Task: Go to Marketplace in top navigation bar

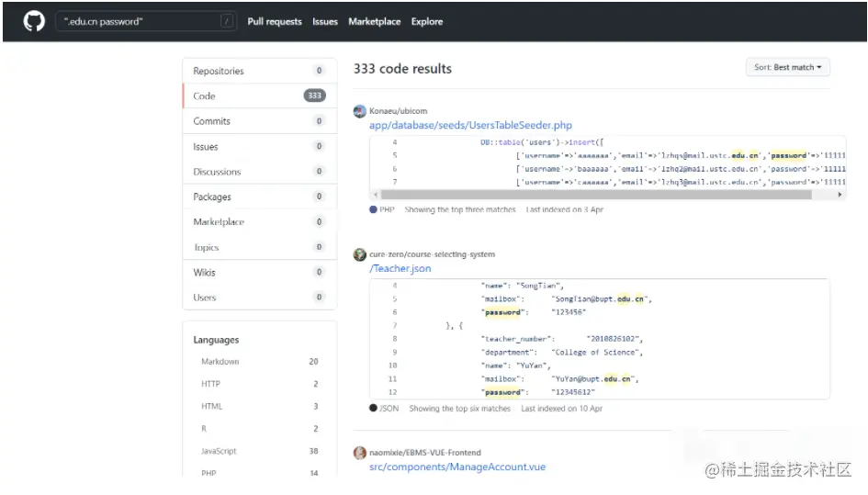Action: [374, 22]
